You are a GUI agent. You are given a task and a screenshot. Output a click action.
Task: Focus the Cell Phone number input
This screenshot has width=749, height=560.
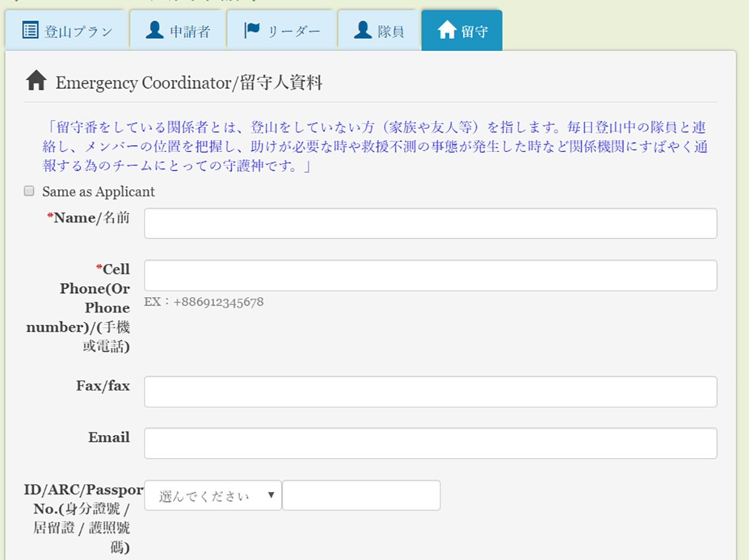tap(430, 276)
